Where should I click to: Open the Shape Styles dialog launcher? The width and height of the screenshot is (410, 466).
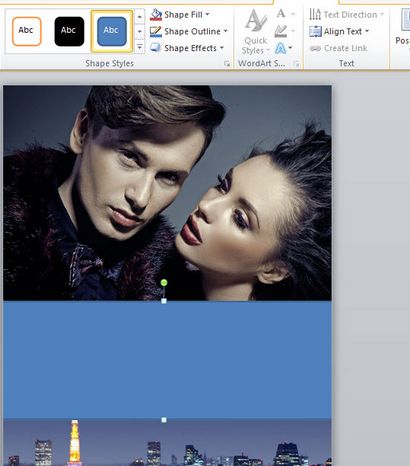[227, 64]
